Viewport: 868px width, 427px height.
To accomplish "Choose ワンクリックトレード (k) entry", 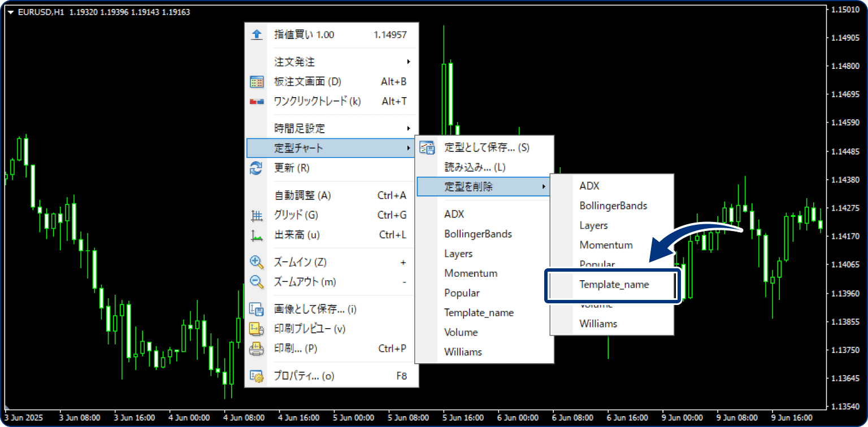I will click(332, 102).
